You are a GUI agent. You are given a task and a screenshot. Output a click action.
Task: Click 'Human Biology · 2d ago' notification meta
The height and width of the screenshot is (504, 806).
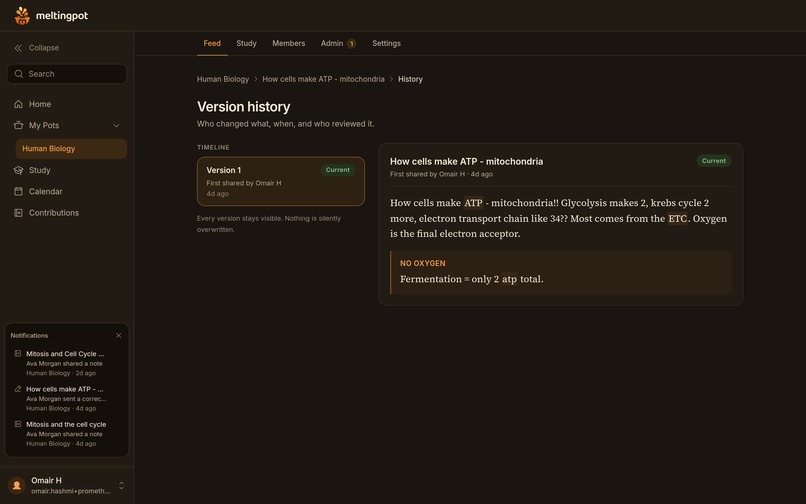click(x=61, y=373)
